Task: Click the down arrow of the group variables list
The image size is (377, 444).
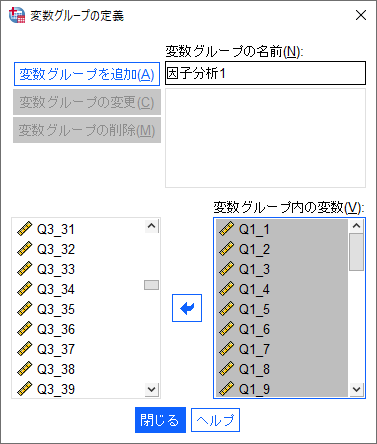Action: click(356, 389)
